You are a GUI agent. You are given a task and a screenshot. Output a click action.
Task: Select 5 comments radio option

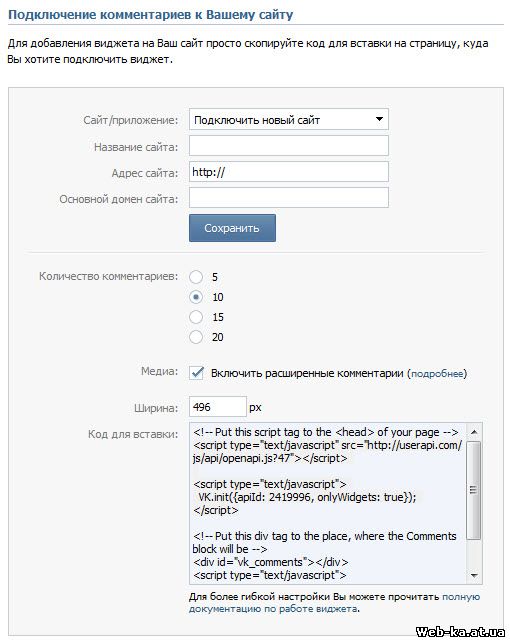click(196, 277)
